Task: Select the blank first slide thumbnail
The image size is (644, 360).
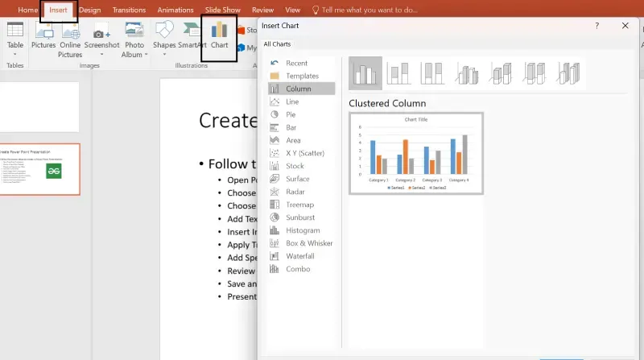Action: pyautogui.click(x=39, y=107)
